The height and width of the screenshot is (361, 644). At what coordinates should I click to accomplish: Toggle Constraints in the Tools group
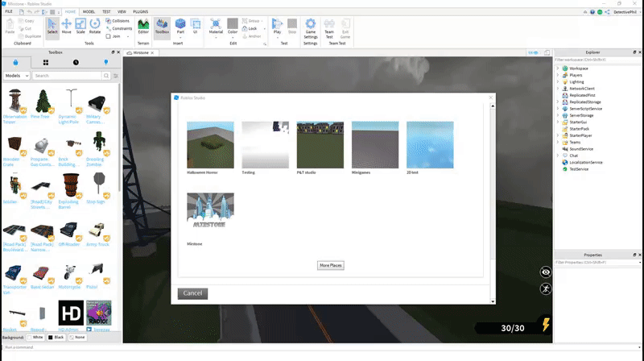tap(119, 28)
